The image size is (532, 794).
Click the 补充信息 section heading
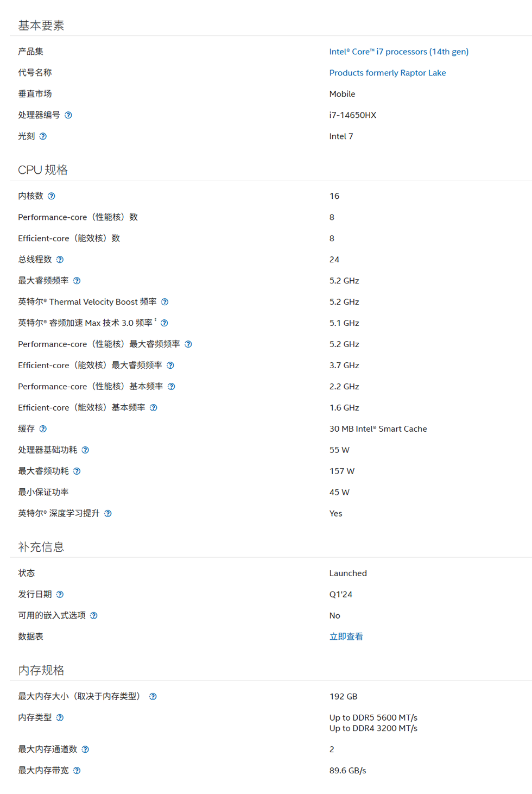41,547
